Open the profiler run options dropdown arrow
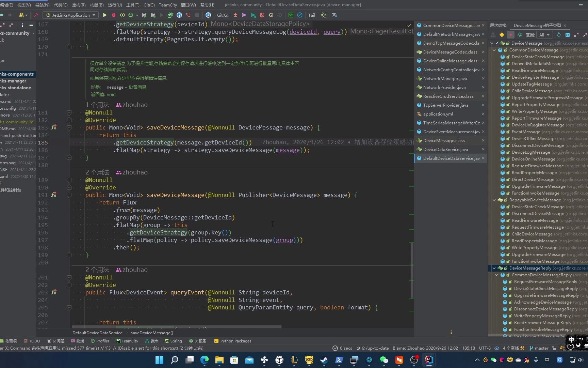The width and height of the screenshot is (588, 368). [x=137, y=15]
